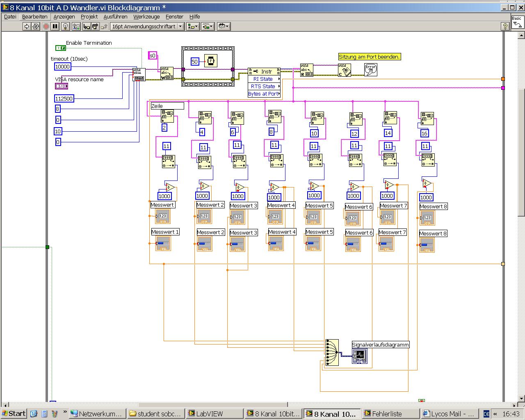Open the Ausführen menu

click(x=115, y=16)
